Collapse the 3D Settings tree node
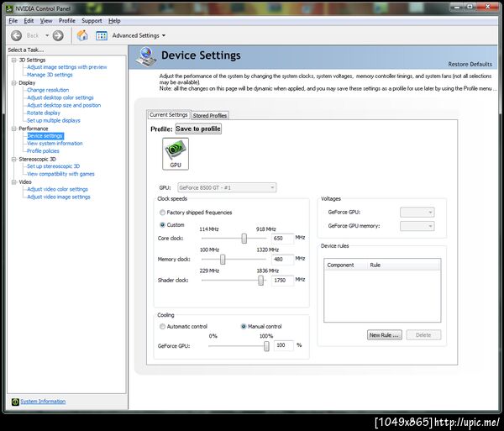The height and width of the screenshot is (431, 504). 13,60
